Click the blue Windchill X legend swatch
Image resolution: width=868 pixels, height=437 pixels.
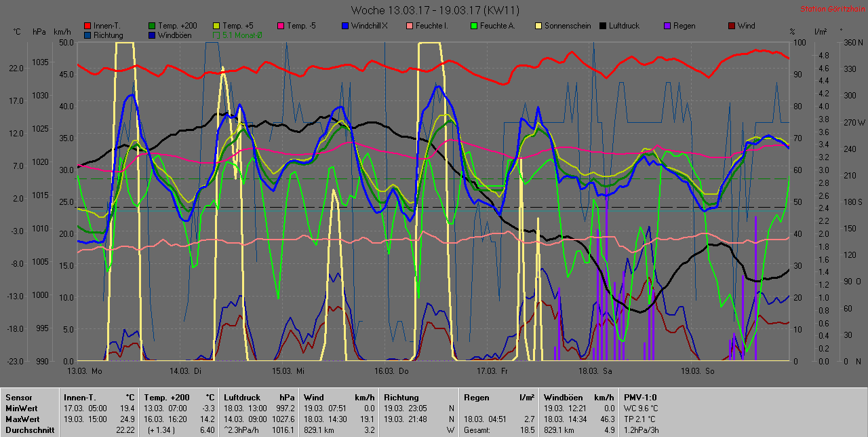(344, 26)
